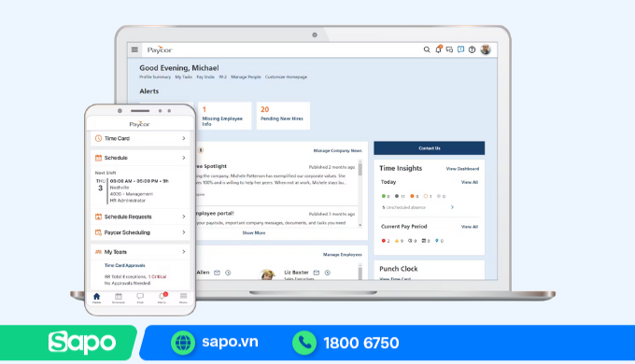
Task: Click the clock icon next to Allen
Action: coord(228,273)
